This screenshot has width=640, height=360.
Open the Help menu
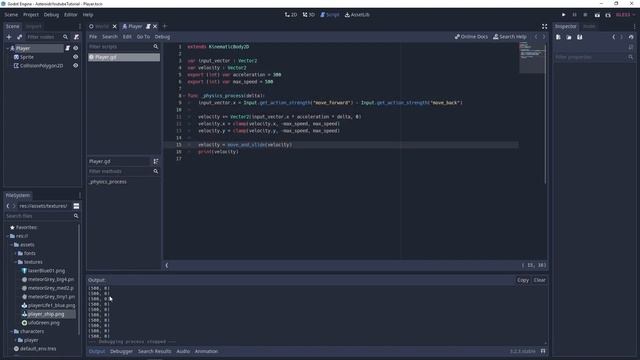[x=88, y=15]
